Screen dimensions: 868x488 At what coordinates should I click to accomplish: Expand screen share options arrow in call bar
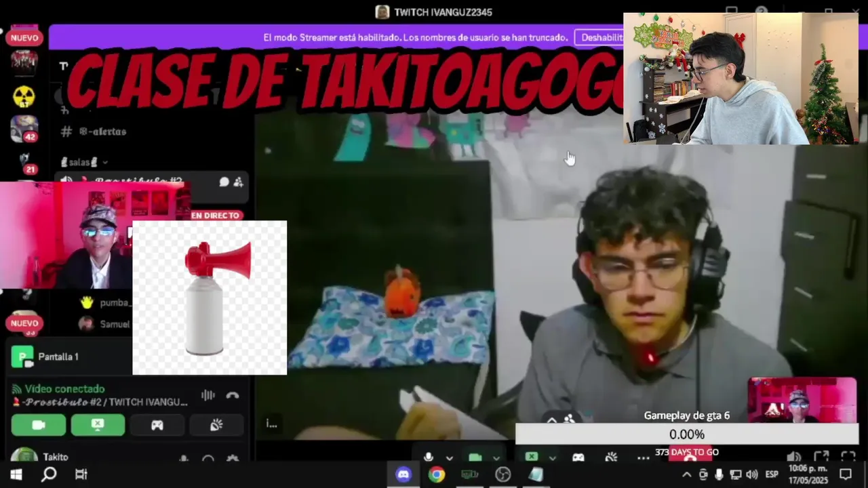click(x=551, y=457)
